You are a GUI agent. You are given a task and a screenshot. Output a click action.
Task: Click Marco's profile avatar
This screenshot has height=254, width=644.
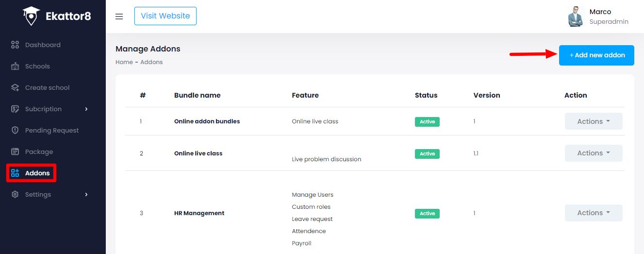pos(576,17)
